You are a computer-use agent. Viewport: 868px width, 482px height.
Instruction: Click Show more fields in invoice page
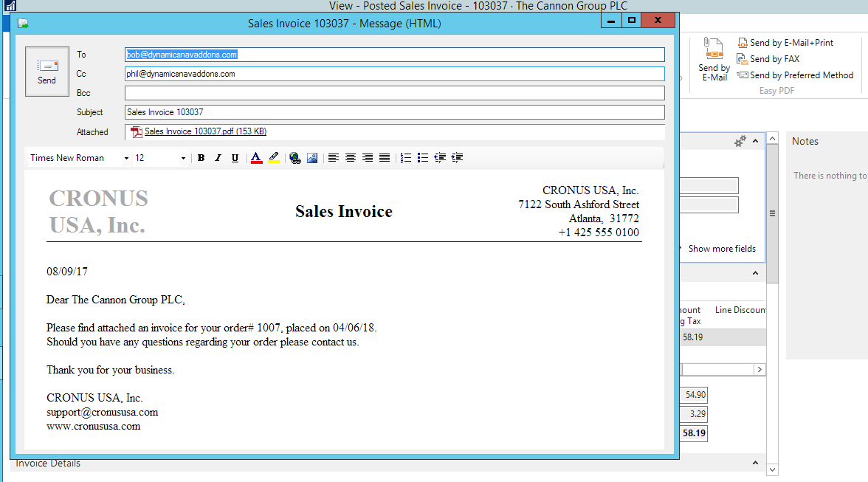722,249
